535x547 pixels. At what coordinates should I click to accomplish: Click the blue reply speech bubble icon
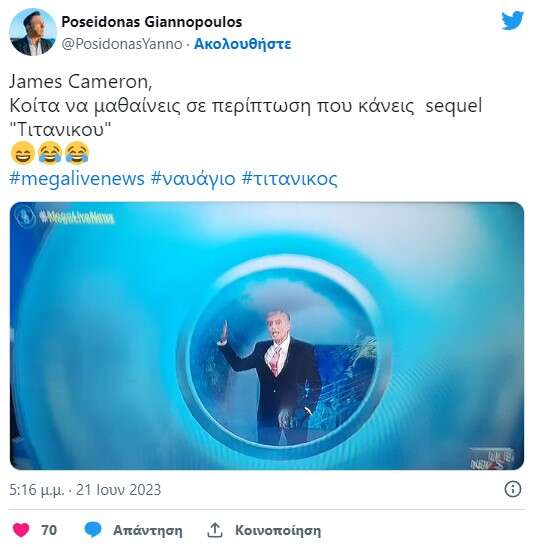pyautogui.click(x=93, y=530)
